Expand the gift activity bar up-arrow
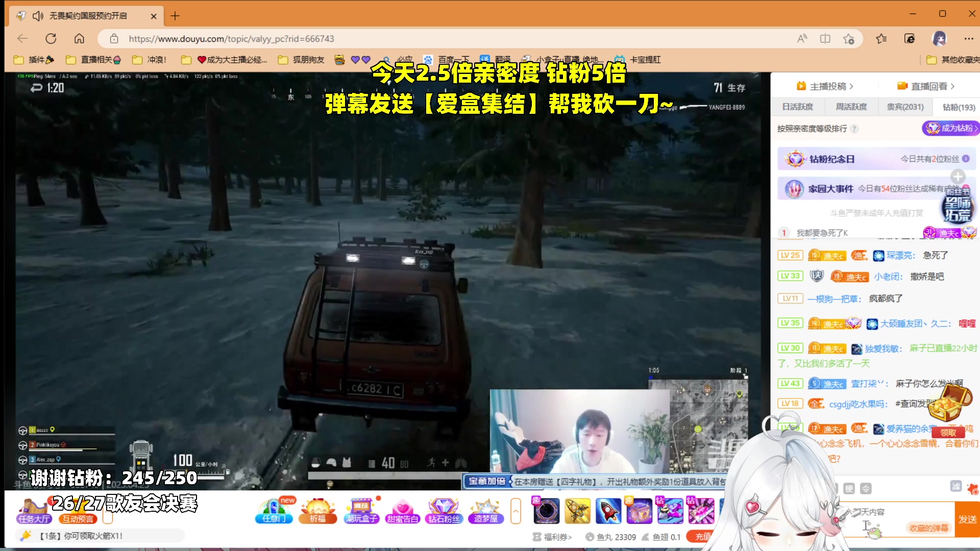Image resolution: width=980 pixels, height=551 pixels. [516, 511]
